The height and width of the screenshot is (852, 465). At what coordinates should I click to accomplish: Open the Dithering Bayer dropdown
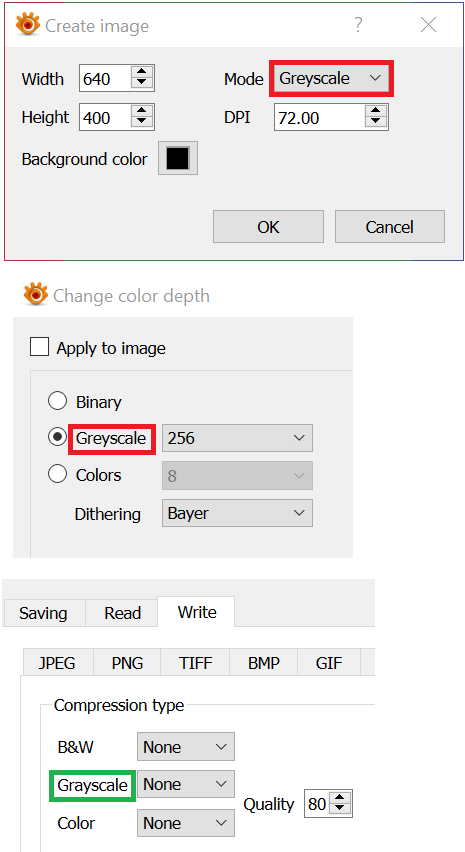coord(237,513)
